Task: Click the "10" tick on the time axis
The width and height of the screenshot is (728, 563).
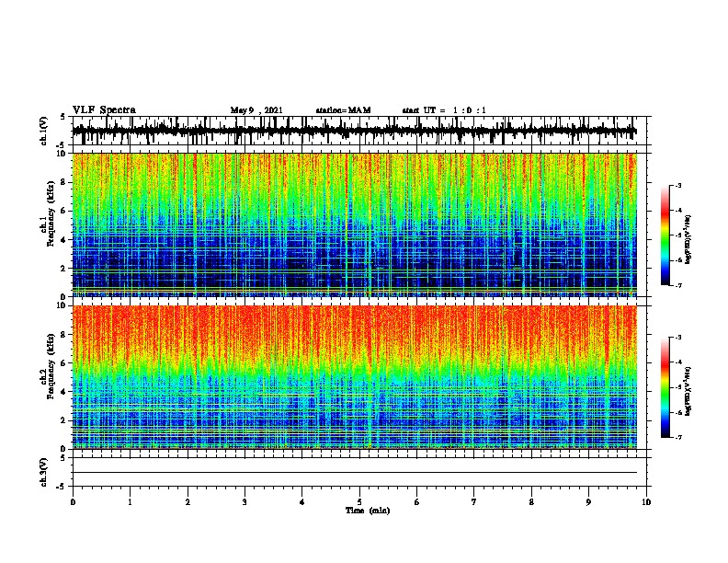Action: tap(646, 502)
